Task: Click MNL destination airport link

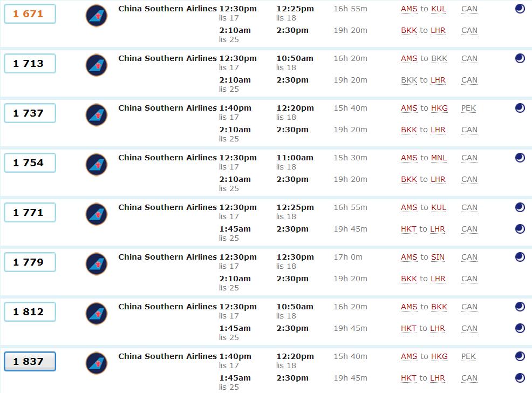Action: (x=439, y=158)
